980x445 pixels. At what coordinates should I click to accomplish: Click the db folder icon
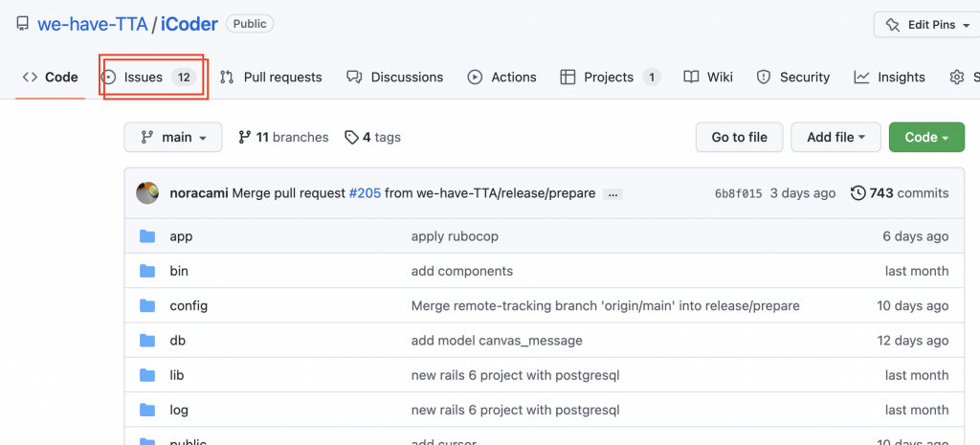click(147, 341)
